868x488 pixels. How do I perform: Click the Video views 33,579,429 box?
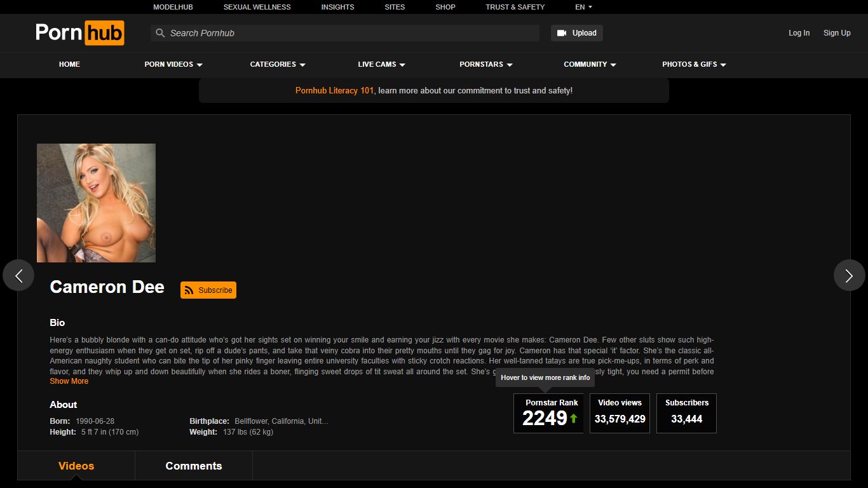coord(620,413)
